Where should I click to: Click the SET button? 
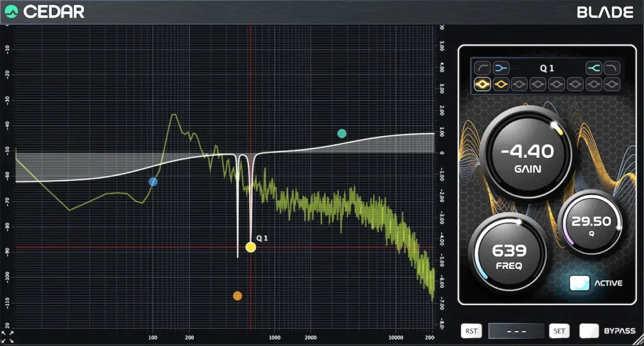[x=559, y=331]
